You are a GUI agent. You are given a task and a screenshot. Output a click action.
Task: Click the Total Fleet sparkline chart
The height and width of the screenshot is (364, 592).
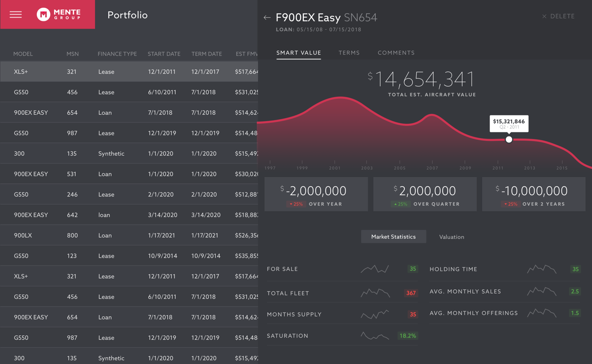point(375,293)
